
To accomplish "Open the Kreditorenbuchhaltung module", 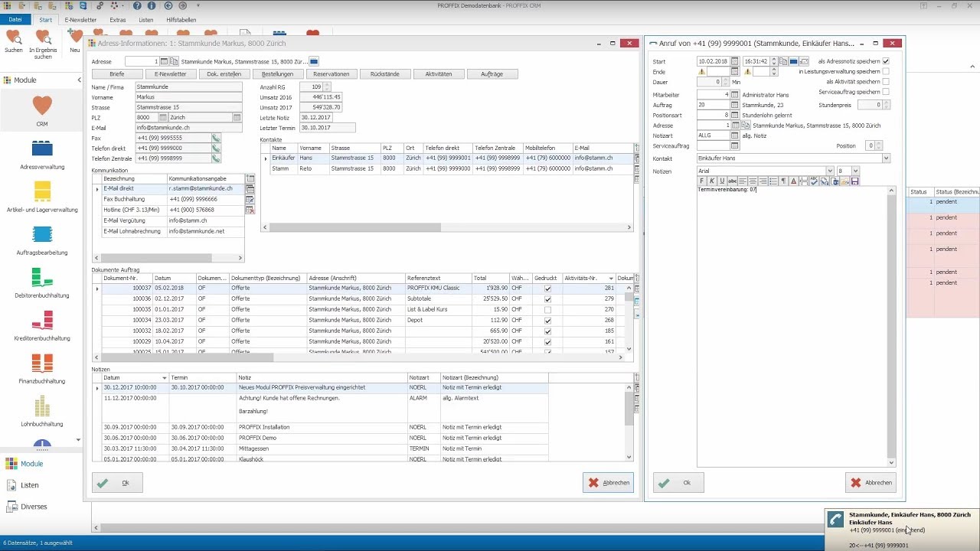I will (x=42, y=325).
